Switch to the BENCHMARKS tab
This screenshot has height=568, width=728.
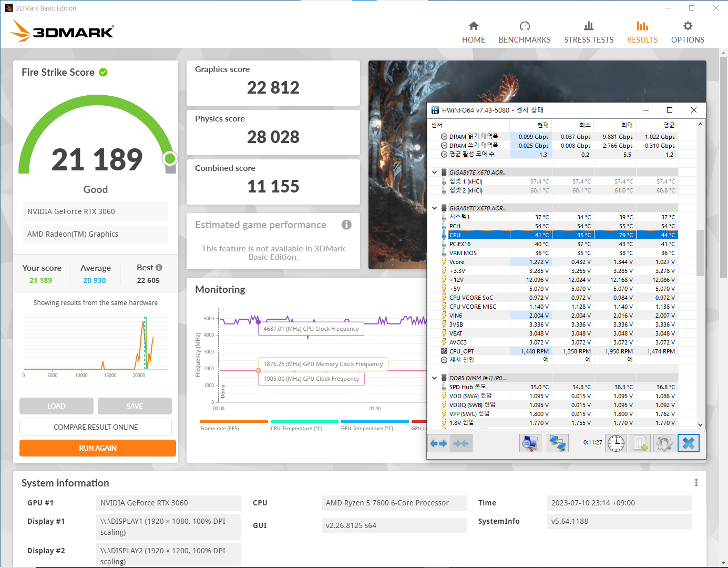(x=525, y=33)
